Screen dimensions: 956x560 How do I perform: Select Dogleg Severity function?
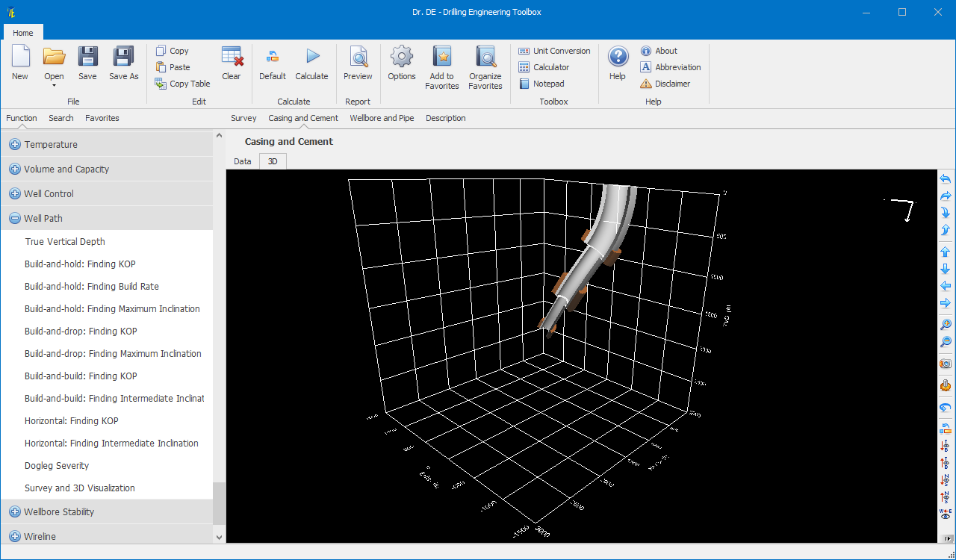(x=57, y=466)
